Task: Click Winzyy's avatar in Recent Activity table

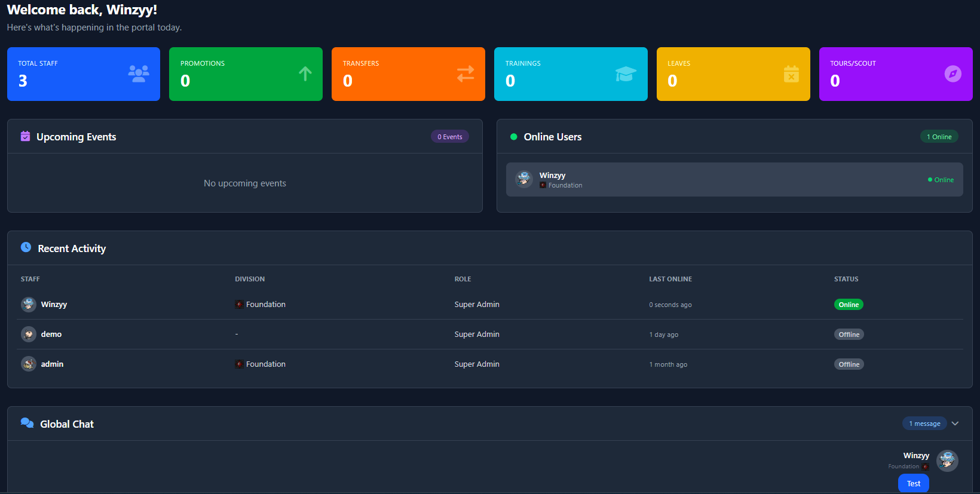Action: click(29, 304)
